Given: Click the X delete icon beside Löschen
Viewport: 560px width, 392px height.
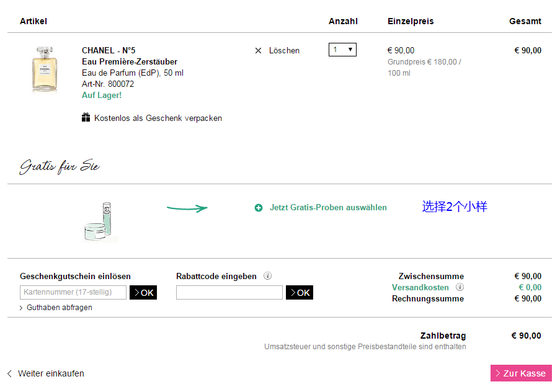Looking at the screenshot, I should 258,51.
